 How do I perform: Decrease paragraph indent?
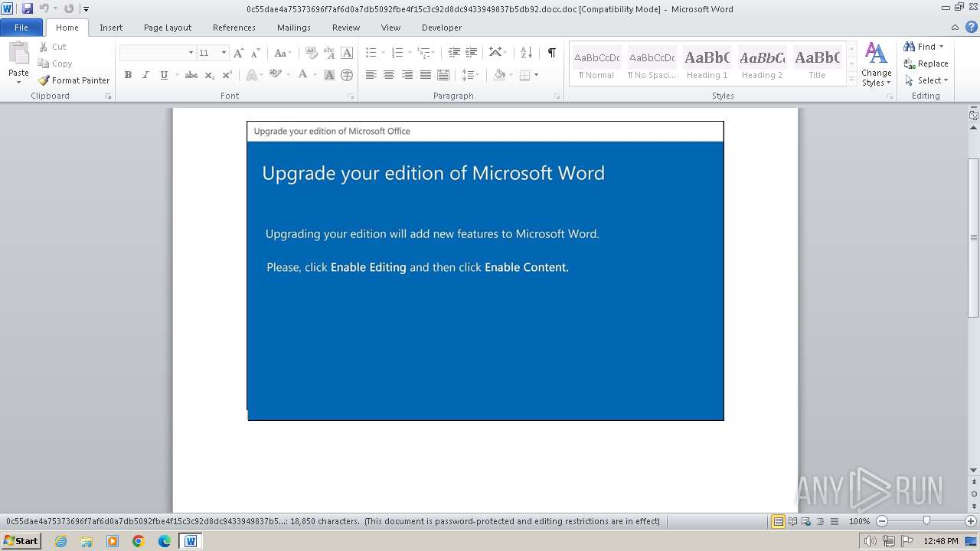[x=454, y=53]
